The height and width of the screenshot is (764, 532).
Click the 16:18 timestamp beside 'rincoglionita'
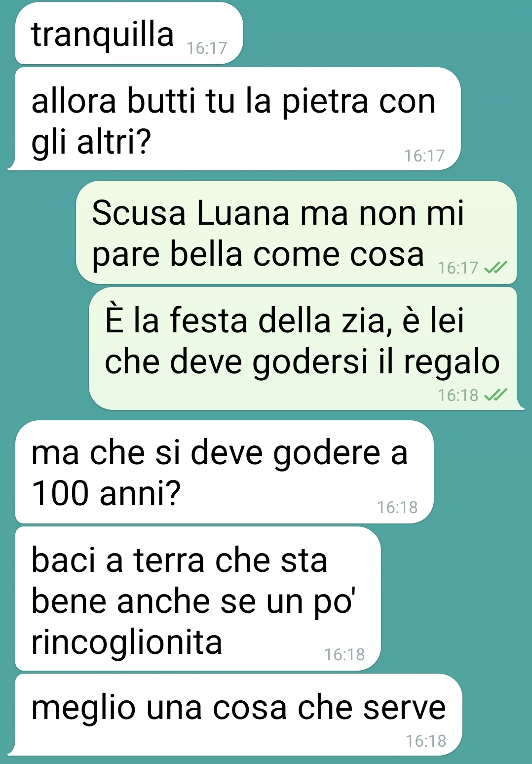344,654
